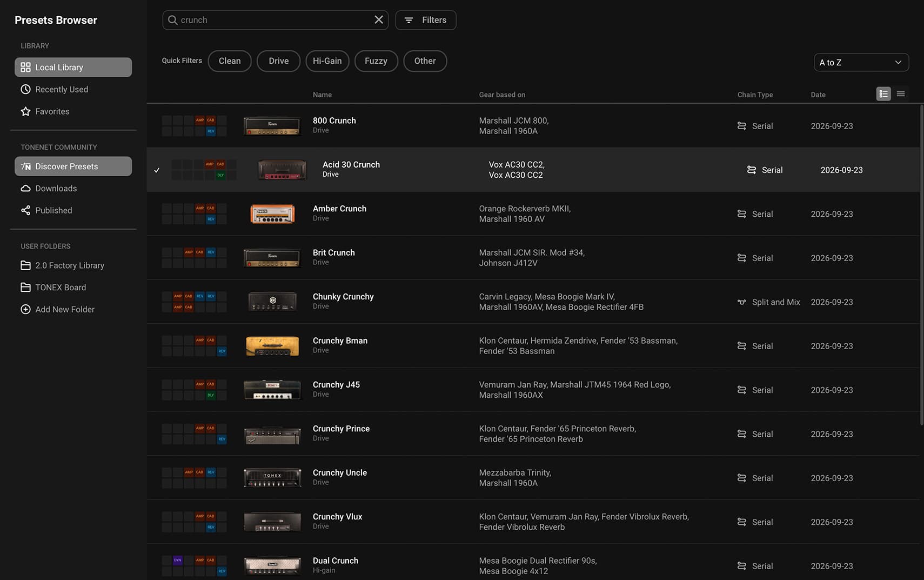Toggle the Hi-Gain quick filter

[327, 61]
